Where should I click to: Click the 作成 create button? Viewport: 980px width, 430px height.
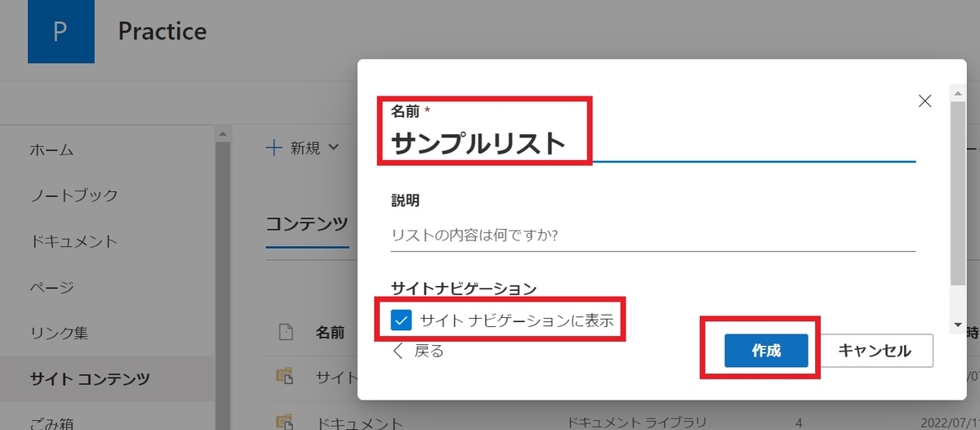point(766,351)
